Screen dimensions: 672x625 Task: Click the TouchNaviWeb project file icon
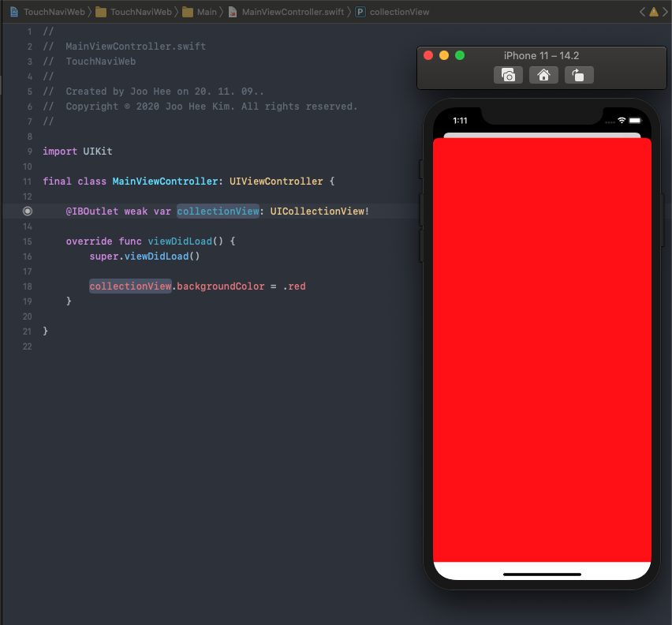coord(14,12)
